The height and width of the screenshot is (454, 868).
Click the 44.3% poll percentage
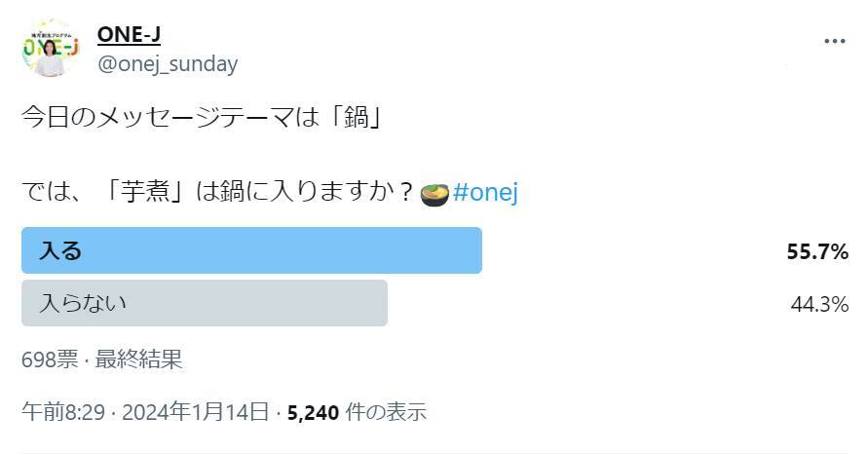click(x=819, y=304)
